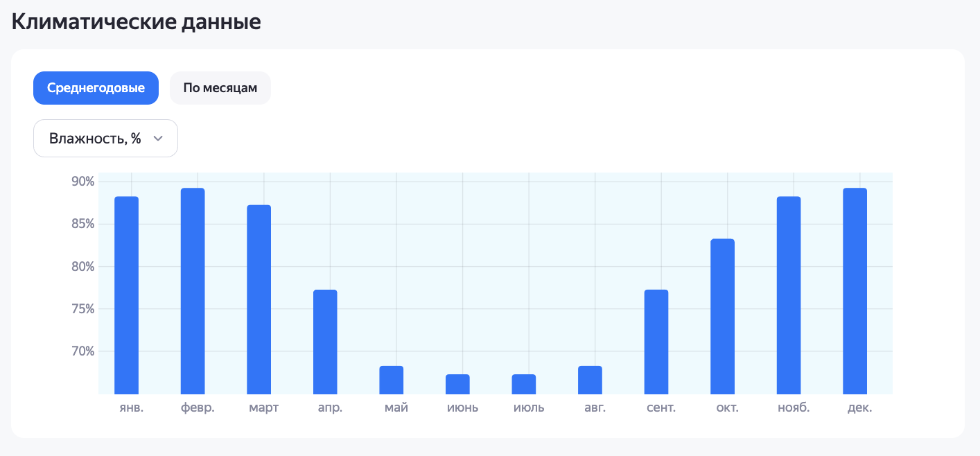The width and height of the screenshot is (980, 456).
Task: Click the Климатические данные heading
Action: (137, 22)
